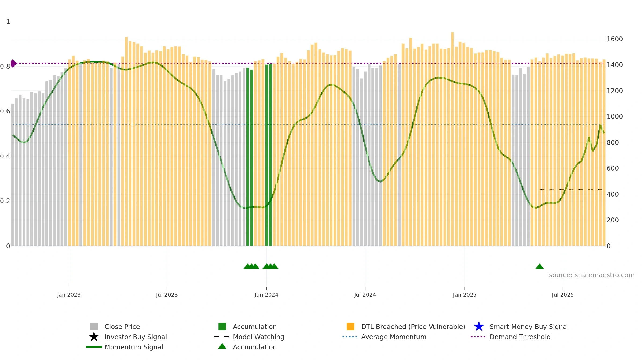Click the sharemaestro.com source text
The height and width of the screenshot is (362, 644).
(x=592, y=275)
